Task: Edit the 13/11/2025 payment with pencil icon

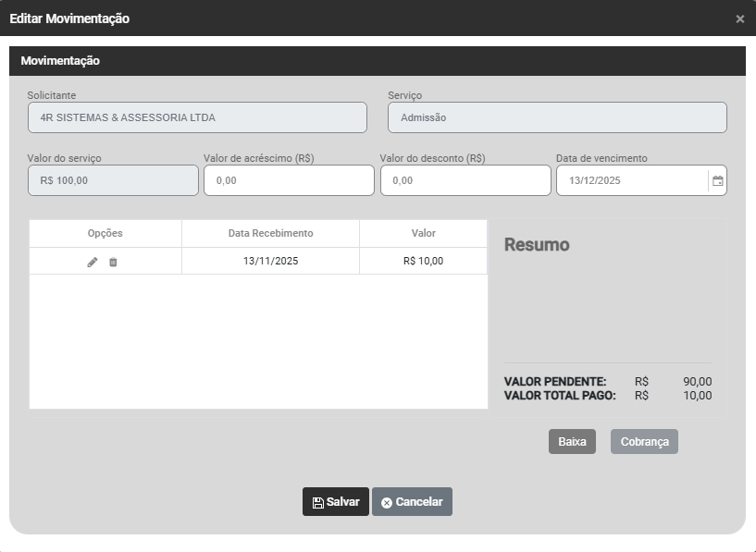Action: (x=93, y=262)
